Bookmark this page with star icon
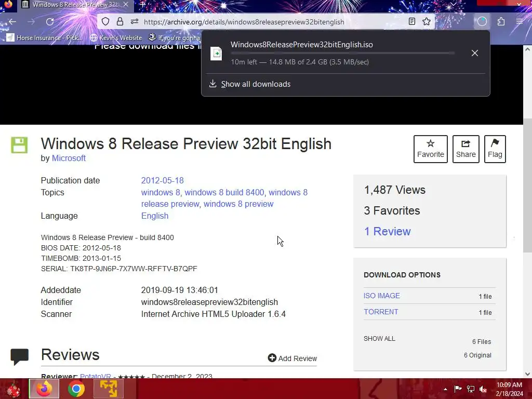This screenshot has height=399, width=532. coord(427,22)
